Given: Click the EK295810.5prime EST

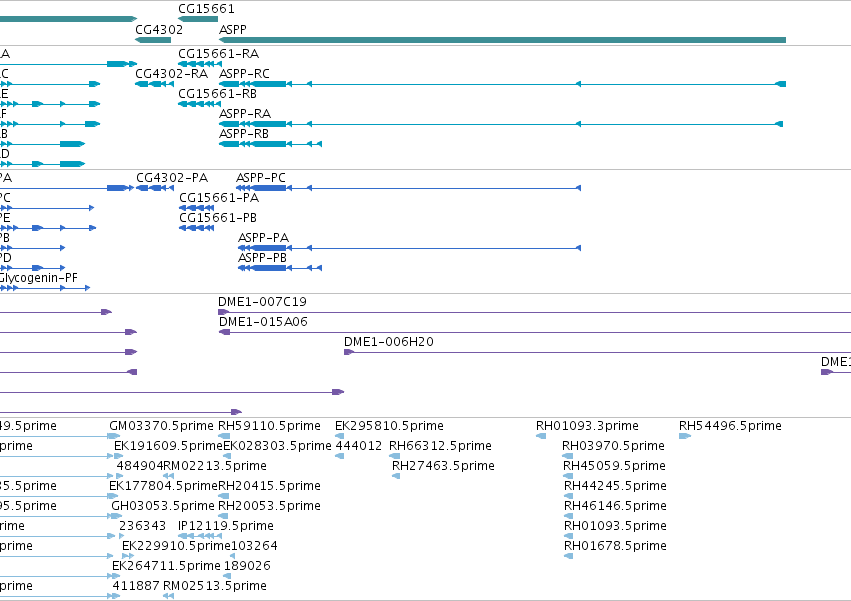Looking at the screenshot, I should [340, 436].
